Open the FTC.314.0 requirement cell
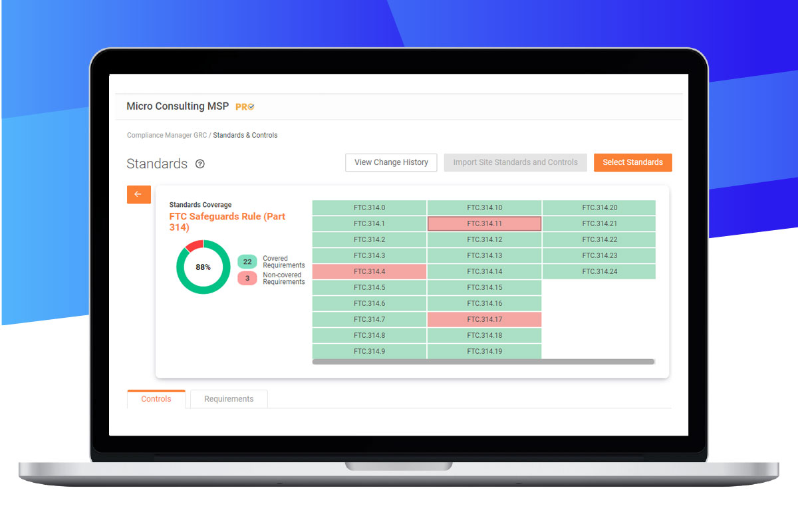Image resolution: width=798 pixels, height=532 pixels. [x=369, y=207]
